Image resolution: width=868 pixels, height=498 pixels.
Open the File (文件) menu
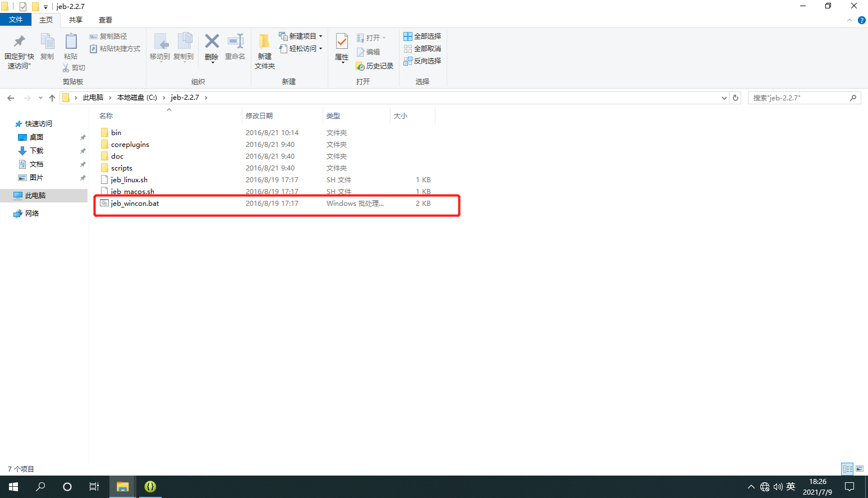[x=16, y=20]
